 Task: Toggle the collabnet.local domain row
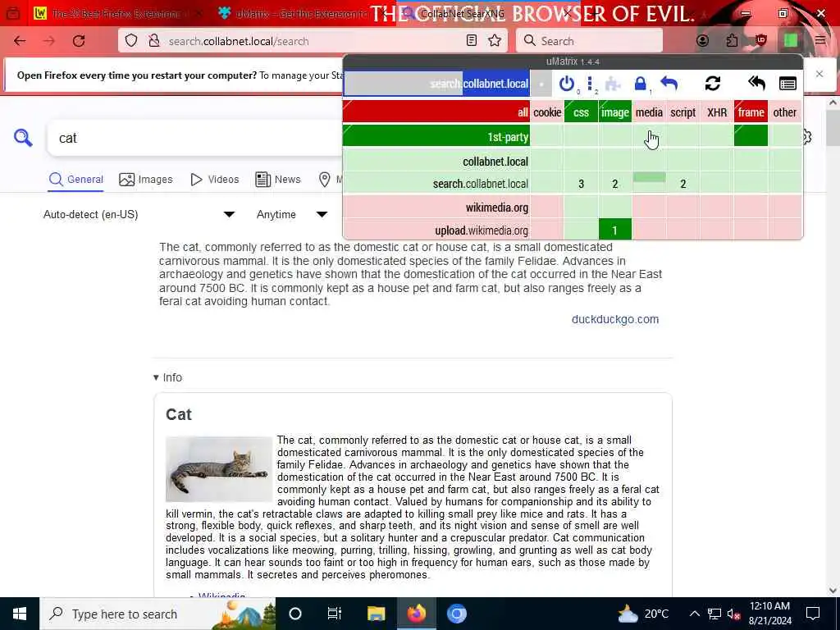coord(436,161)
